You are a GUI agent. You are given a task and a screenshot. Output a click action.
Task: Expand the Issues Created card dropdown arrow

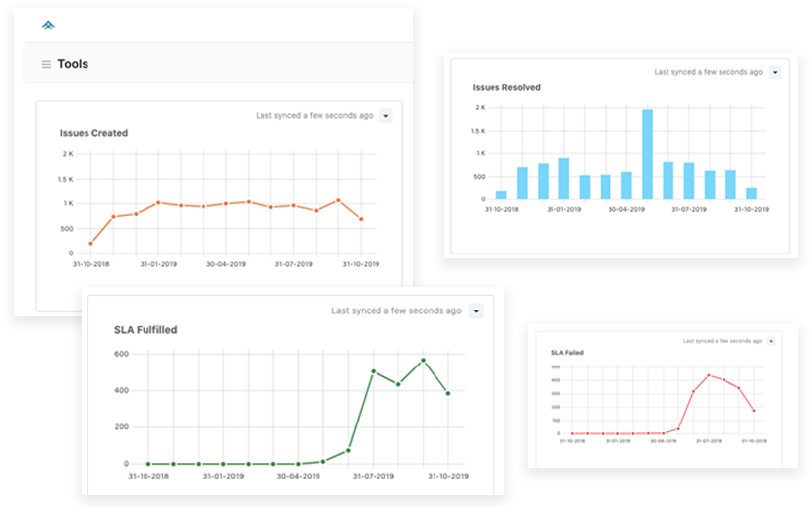pyautogui.click(x=385, y=115)
